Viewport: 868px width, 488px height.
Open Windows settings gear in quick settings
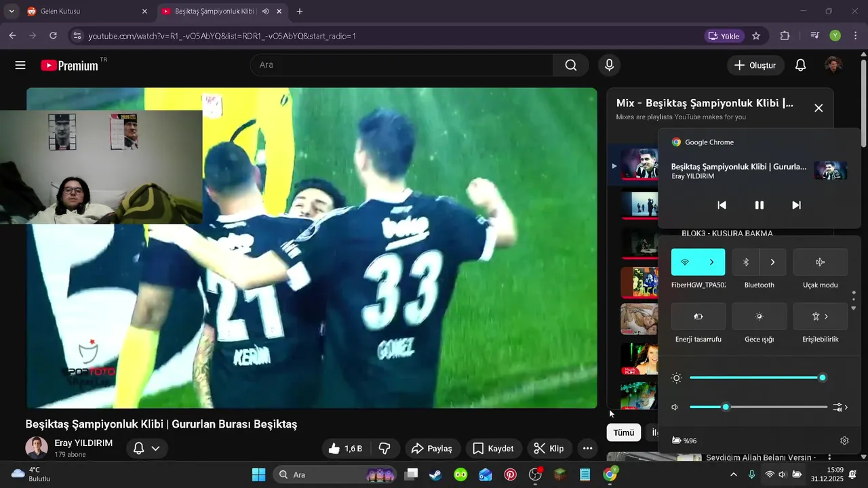click(x=844, y=441)
